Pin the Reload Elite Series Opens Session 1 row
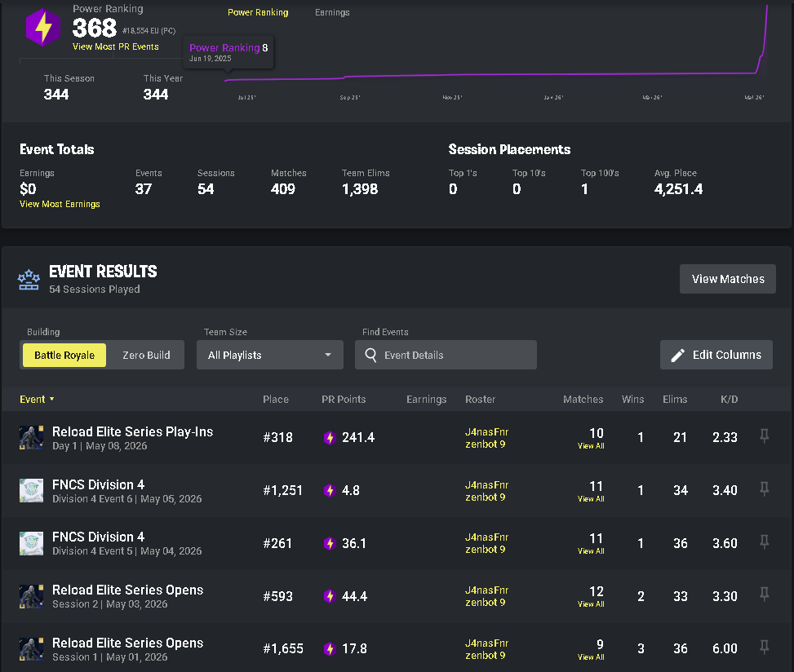This screenshot has width=794, height=672. (764, 648)
